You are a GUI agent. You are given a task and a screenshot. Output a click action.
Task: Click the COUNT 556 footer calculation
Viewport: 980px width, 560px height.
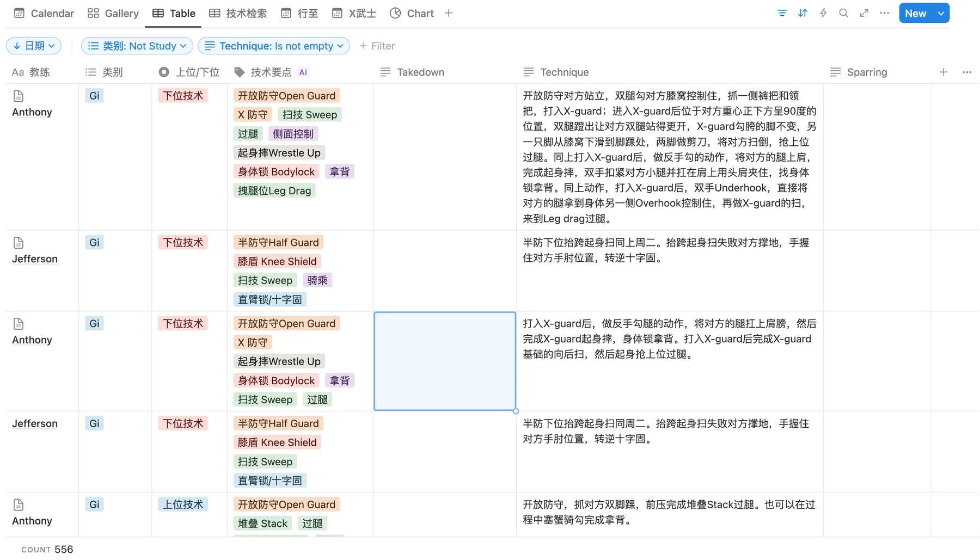click(47, 549)
